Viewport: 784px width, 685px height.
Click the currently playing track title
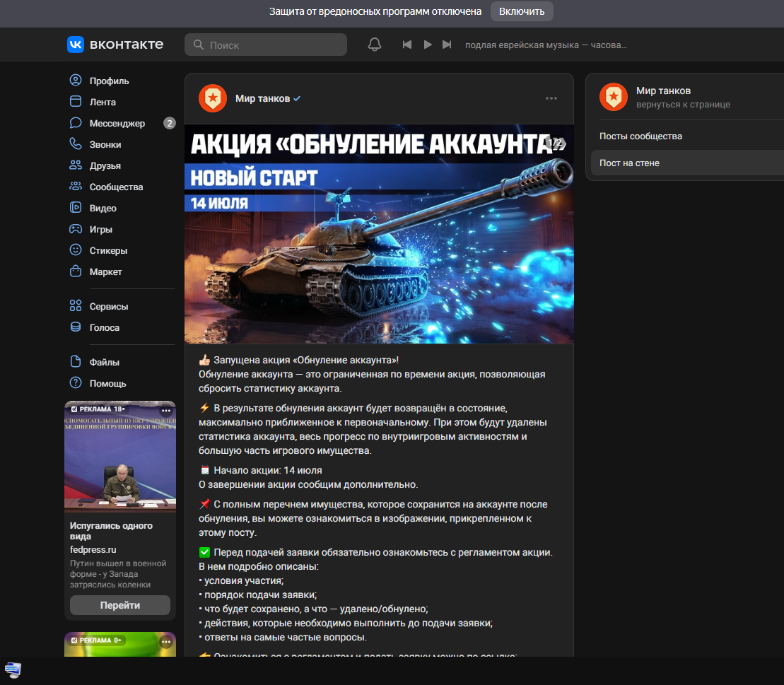tap(546, 45)
